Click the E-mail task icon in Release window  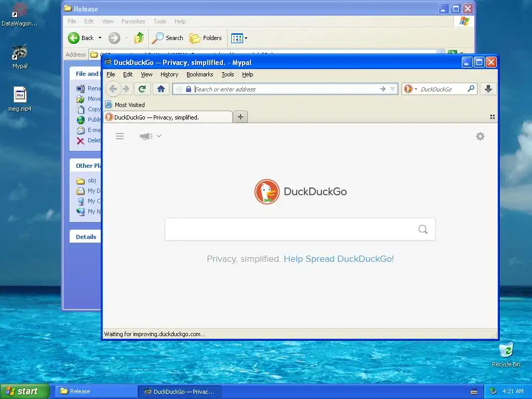tap(81, 130)
